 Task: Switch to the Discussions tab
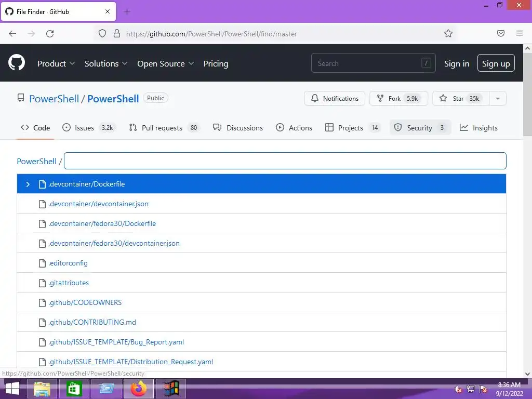click(238, 128)
